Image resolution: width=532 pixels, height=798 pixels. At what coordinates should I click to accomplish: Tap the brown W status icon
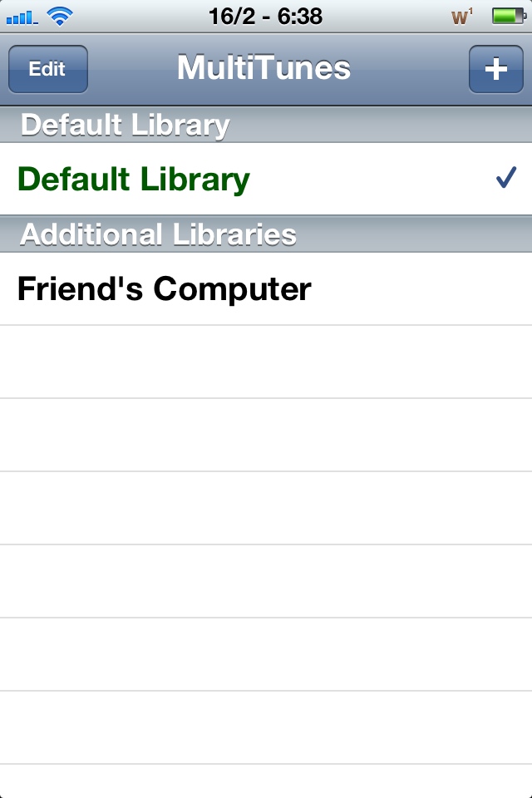coord(461,17)
